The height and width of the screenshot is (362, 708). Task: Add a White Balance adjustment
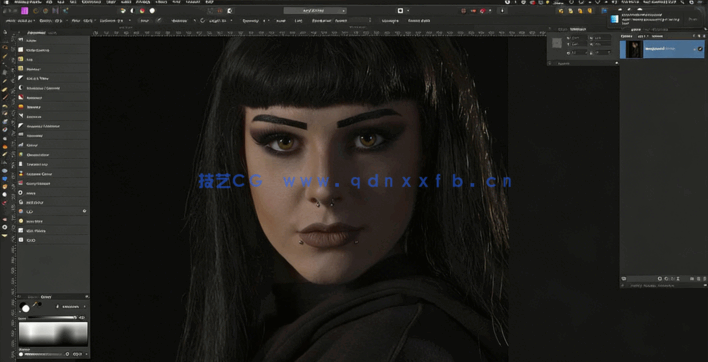click(x=53, y=50)
